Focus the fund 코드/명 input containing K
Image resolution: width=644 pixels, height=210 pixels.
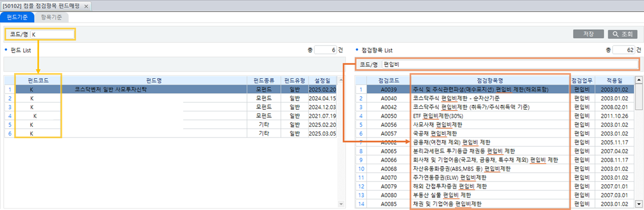pyautogui.click(x=52, y=35)
